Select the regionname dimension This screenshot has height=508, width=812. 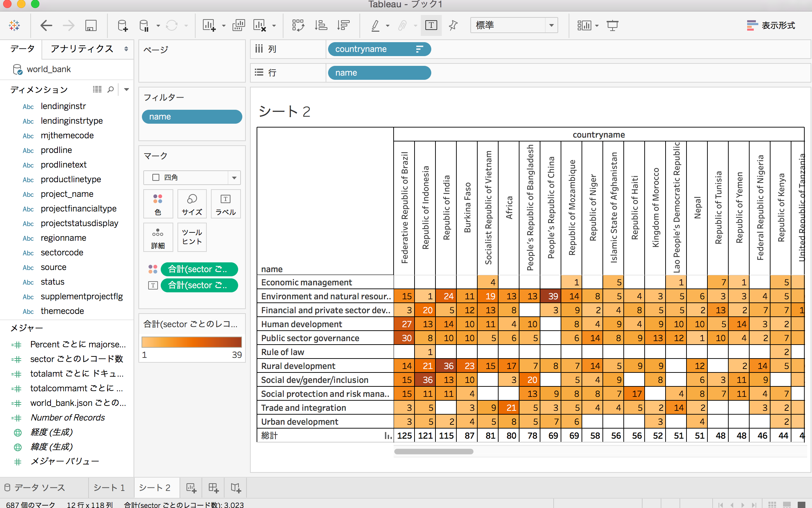pyautogui.click(x=63, y=238)
